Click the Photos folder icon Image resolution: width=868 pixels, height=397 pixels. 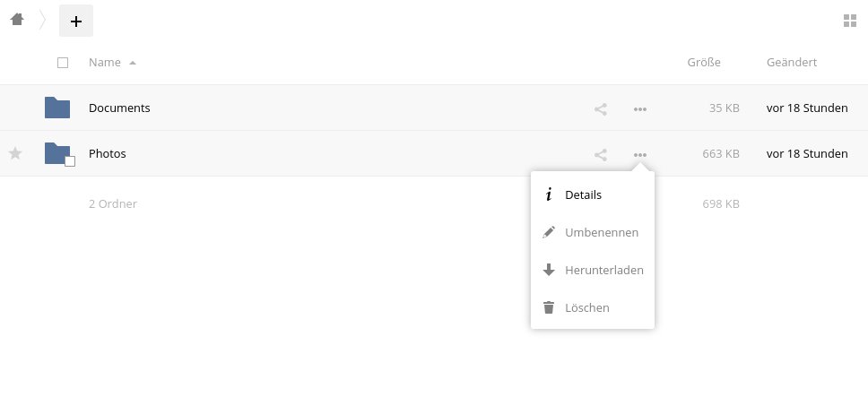(x=57, y=153)
